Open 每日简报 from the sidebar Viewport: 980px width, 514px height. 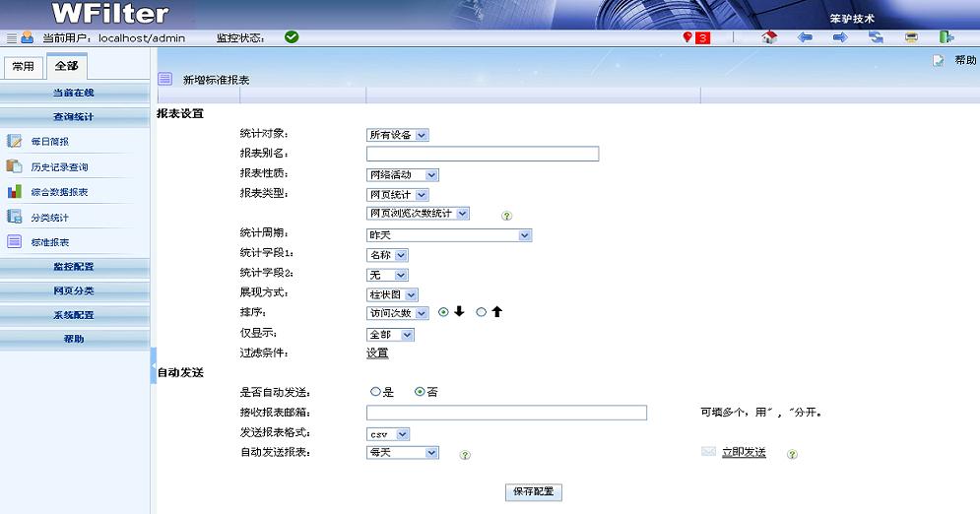click(49, 142)
